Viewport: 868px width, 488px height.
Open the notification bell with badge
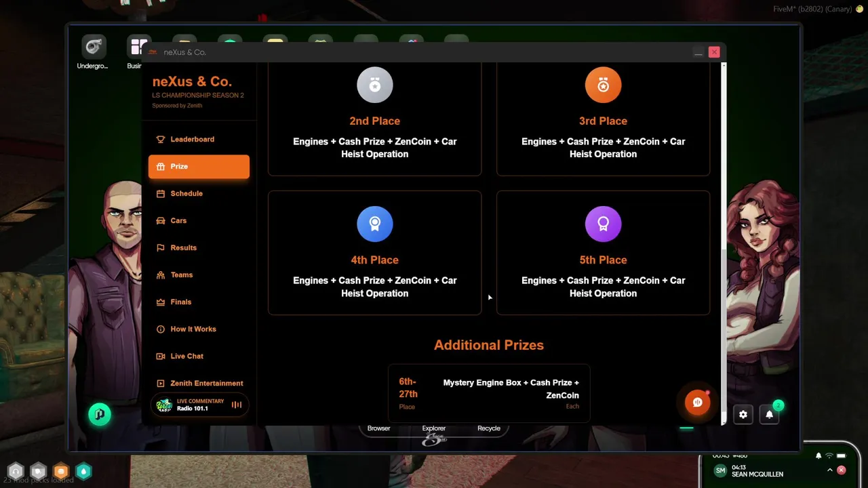[770, 415]
